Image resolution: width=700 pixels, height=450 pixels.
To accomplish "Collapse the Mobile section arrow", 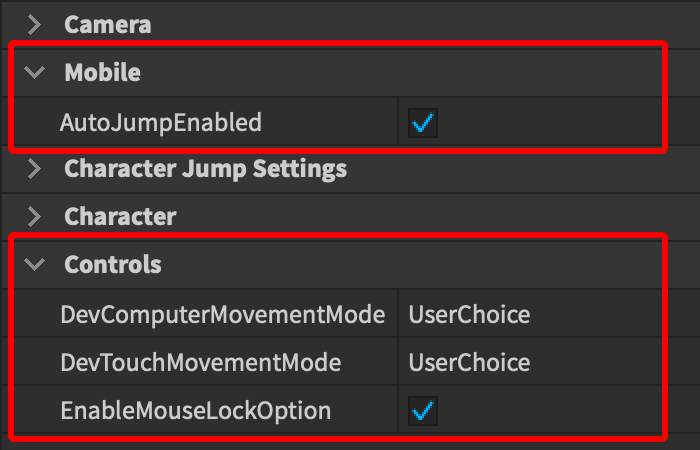I will coord(35,72).
